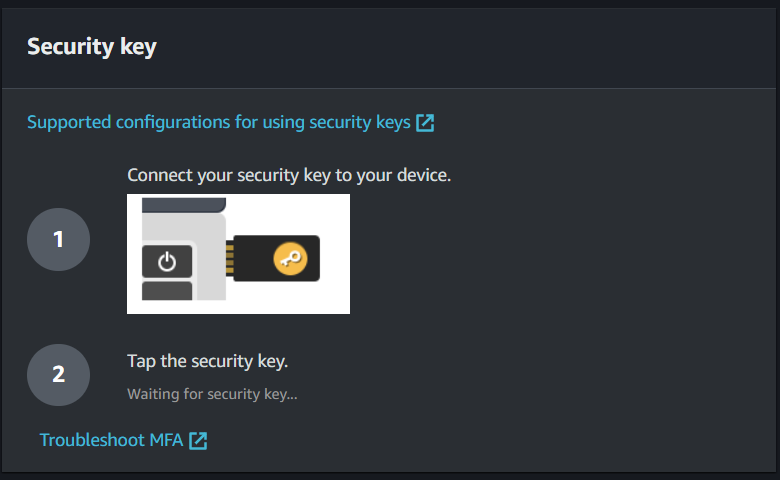
Task: Click the step 1 number circle
Action: click(58, 240)
